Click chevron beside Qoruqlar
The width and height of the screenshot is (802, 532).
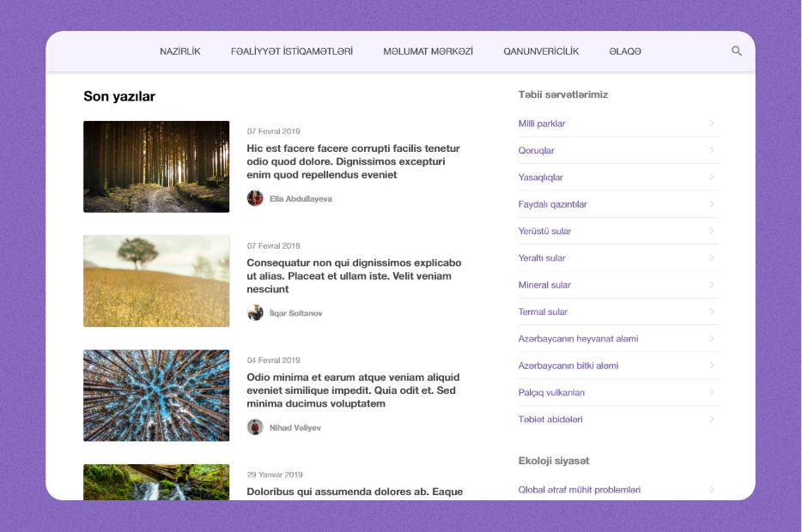[x=712, y=150]
